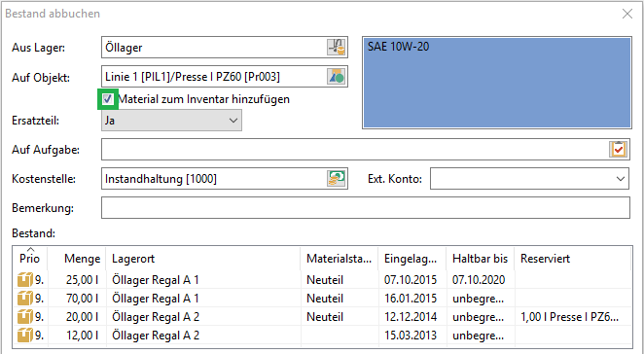This screenshot has width=644, height=354.
Task: Click Eingelag... column header
Action: [x=411, y=259]
